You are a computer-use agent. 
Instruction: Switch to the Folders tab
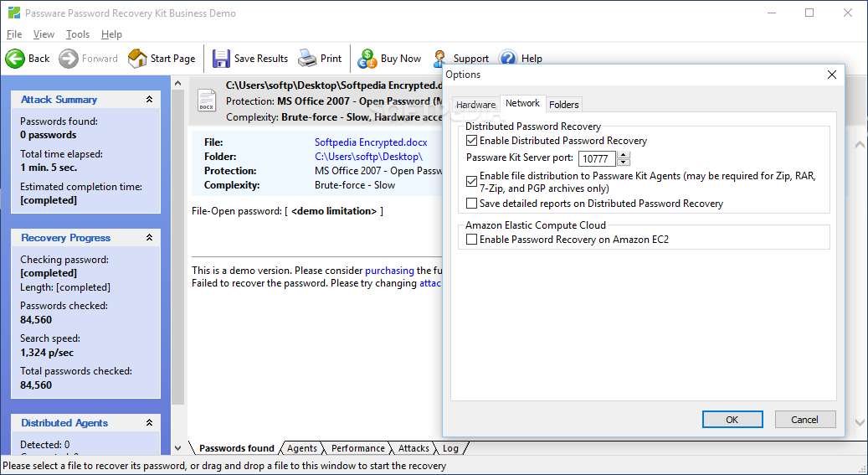(563, 105)
